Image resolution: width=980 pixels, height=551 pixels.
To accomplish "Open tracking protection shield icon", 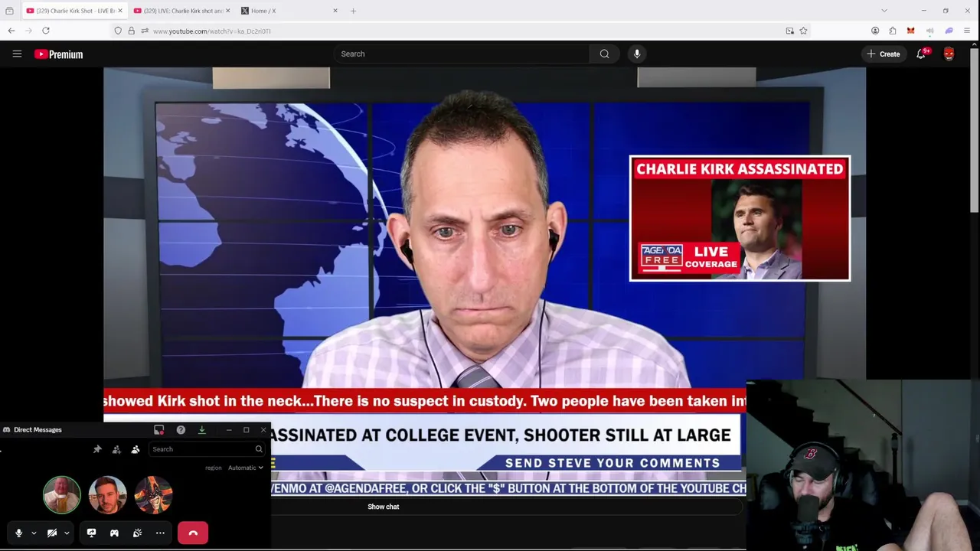I will click(x=118, y=31).
